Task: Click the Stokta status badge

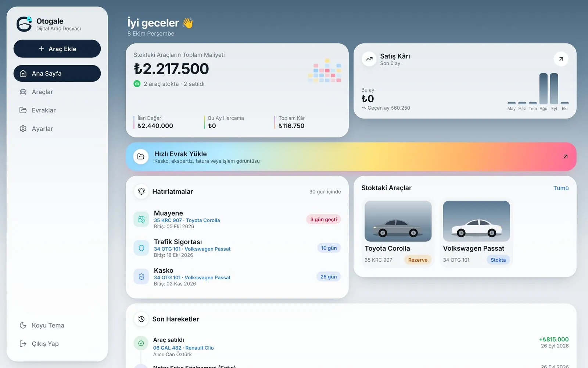Action: pyautogui.click(x=498, y=260)
